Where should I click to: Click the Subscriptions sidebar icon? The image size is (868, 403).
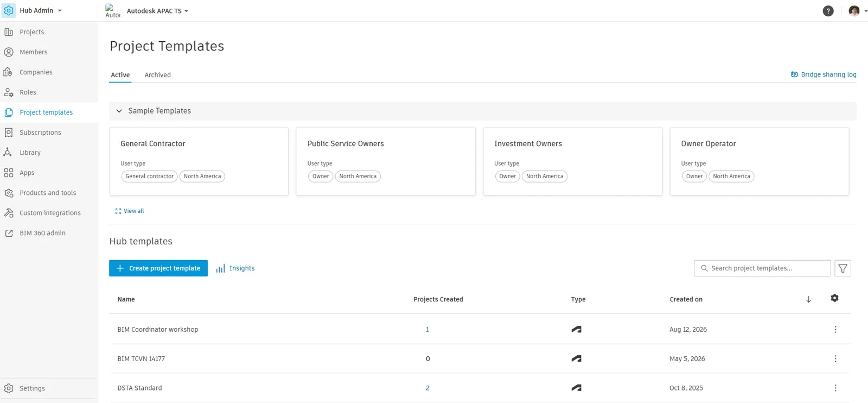[9, 133]
